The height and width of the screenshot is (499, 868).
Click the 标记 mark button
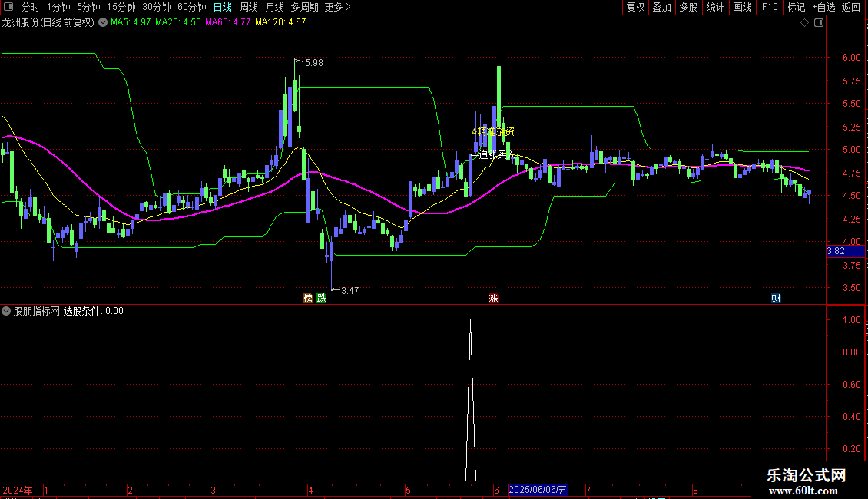796,7
